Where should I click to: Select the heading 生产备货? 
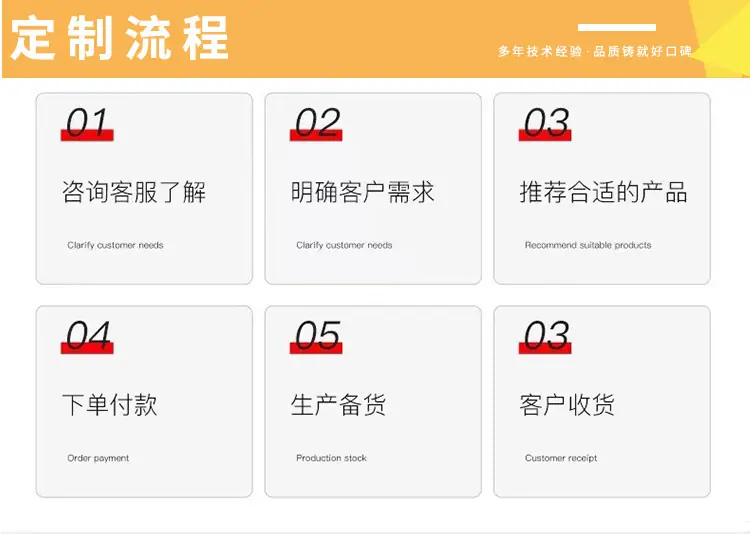[x=338, y=405]
